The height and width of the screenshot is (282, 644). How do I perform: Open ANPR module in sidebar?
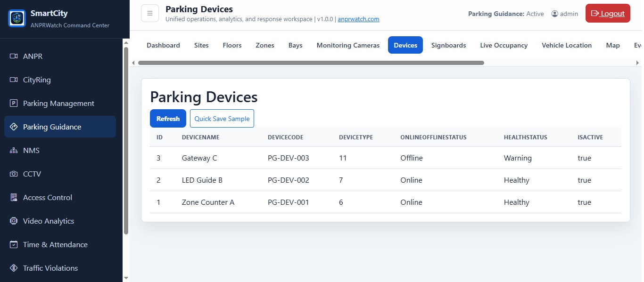(x=60, y=56)
